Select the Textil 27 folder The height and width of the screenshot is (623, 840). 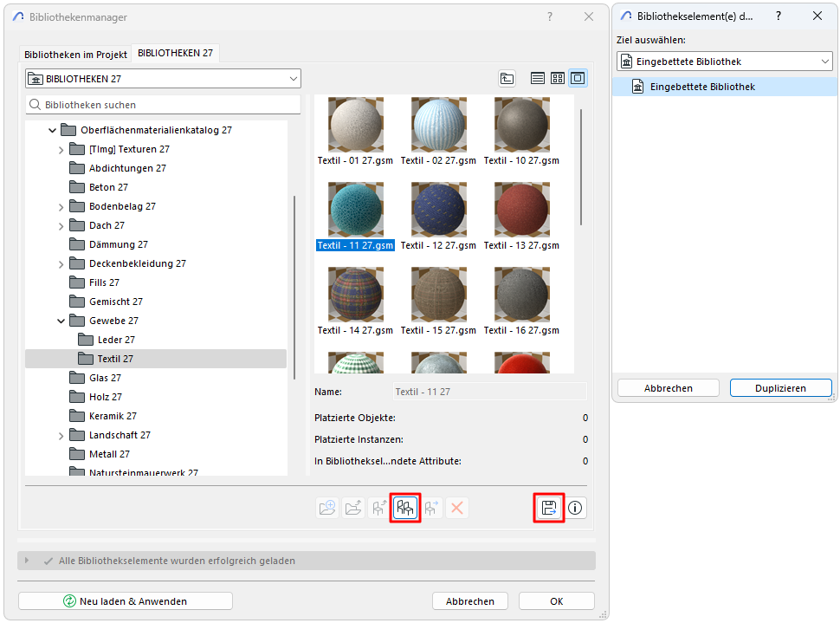[x=155, y=359]
